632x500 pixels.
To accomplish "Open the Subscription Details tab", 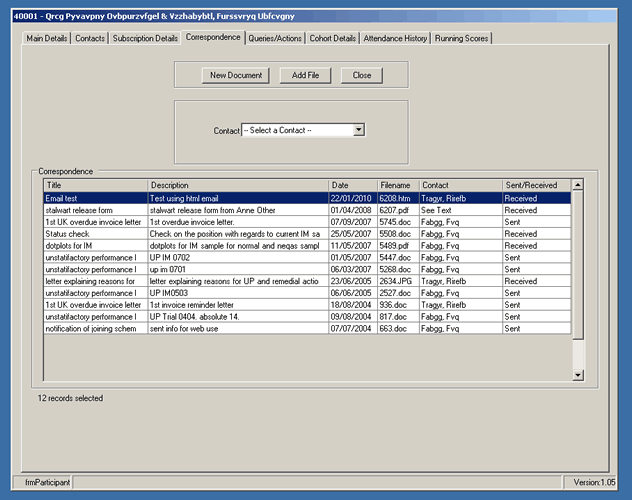I will click(x=145, y=38).
